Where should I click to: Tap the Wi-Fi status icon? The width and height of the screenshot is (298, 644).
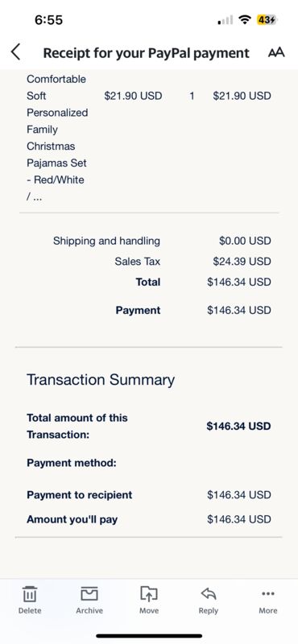tap(246, 19)
